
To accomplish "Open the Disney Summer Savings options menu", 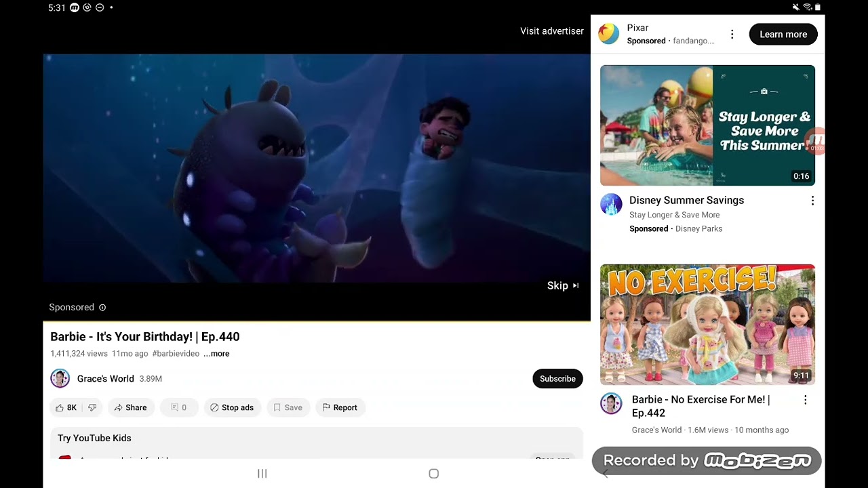I will point(812,201).
